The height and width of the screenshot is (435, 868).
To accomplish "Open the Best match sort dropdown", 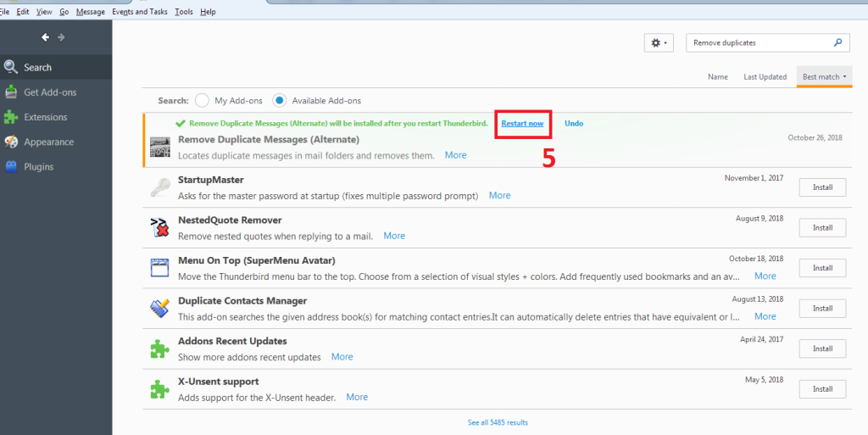I will click(824, 77).
